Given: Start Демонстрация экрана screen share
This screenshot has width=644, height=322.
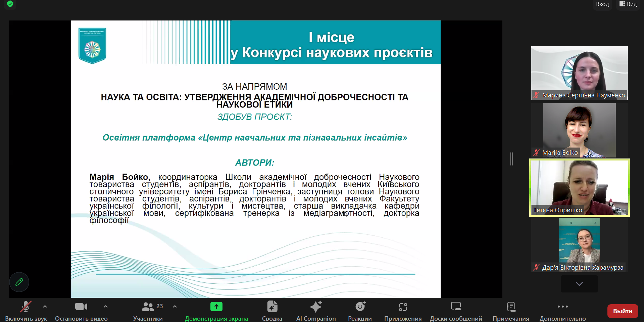Looking at the screenshot, I should point(216,307).
